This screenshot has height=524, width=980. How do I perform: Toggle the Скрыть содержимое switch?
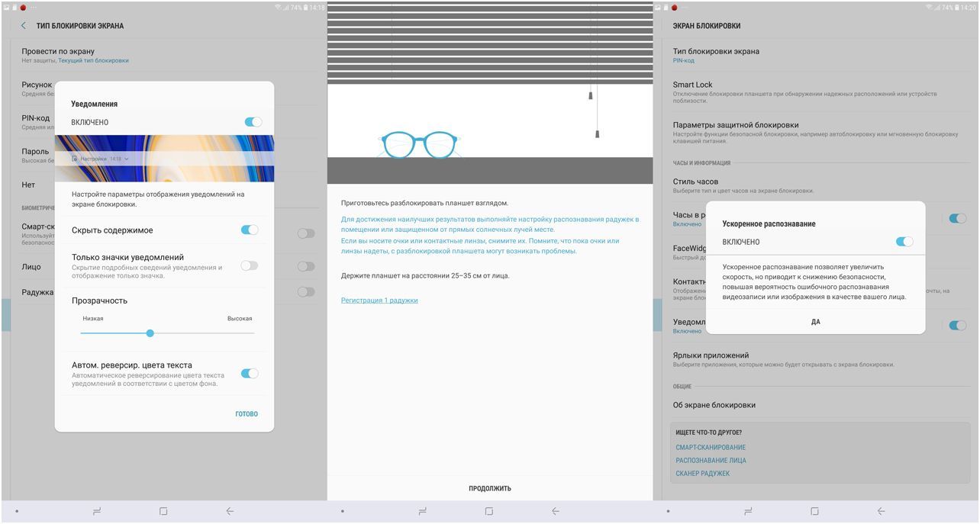point(249,230)
